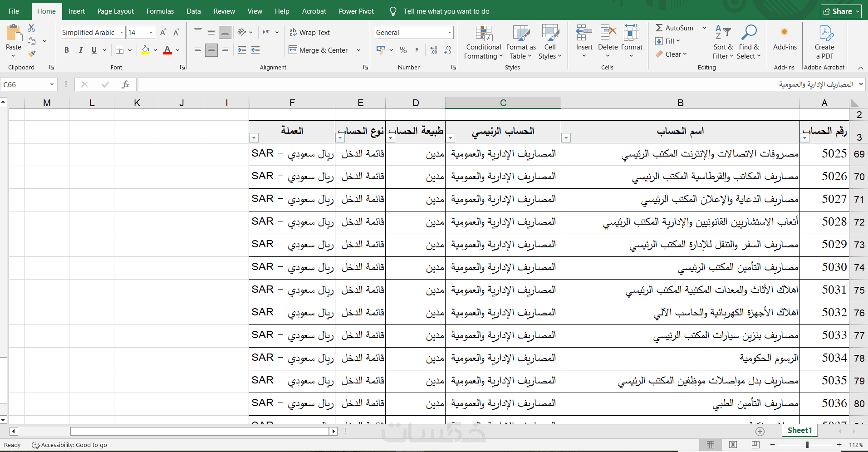The width and height of the screenshot is (868, 452).
Task: Increase font size with the larger A icon
Action: [x=163, y=33]
